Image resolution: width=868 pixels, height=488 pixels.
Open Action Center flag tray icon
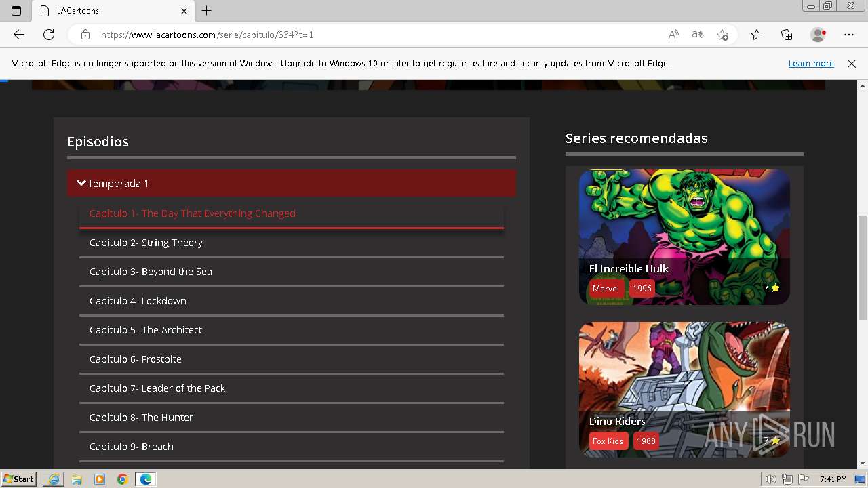pyautogui.click(x=804, y=479)
